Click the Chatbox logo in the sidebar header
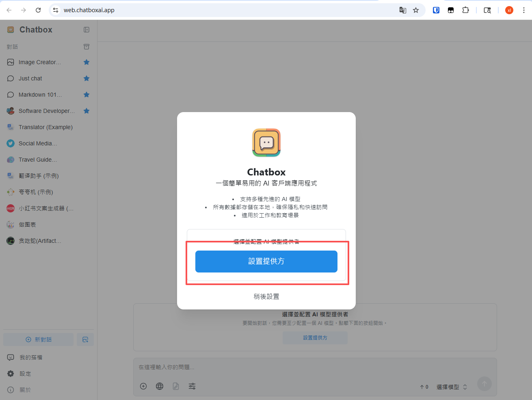532x400 pixels. coord(11,30)
